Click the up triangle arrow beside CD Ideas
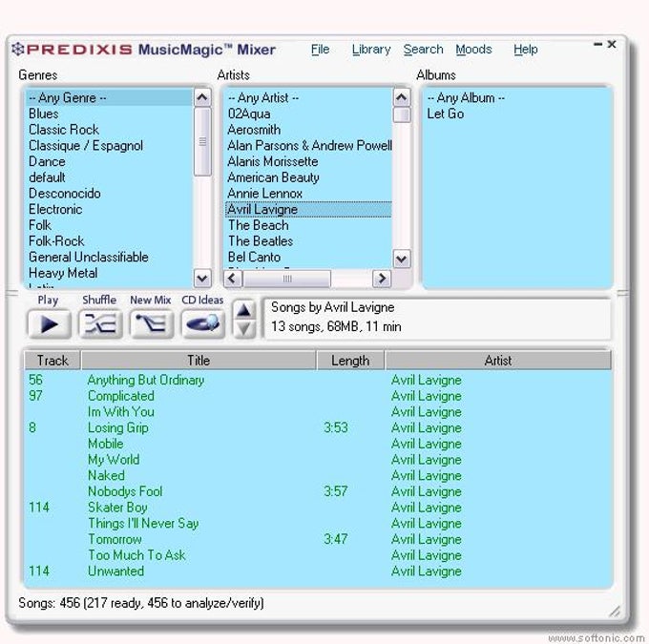 click(243, 310)
